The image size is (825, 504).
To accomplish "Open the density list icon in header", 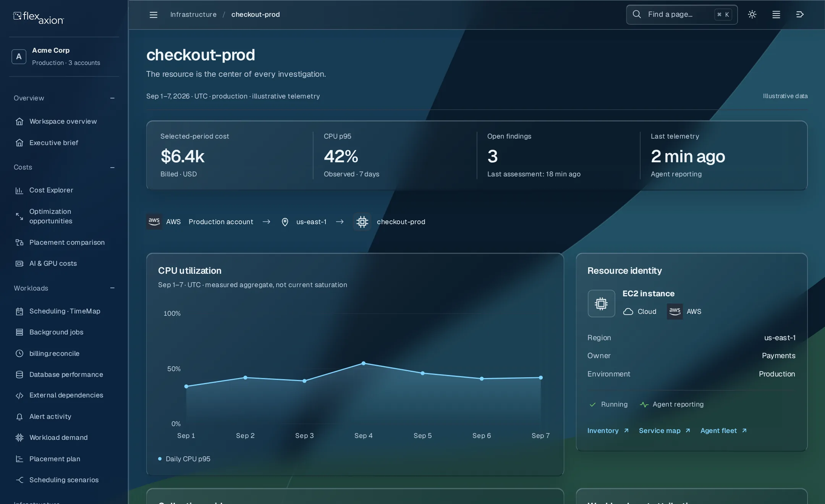I will (x=776, y=15).
